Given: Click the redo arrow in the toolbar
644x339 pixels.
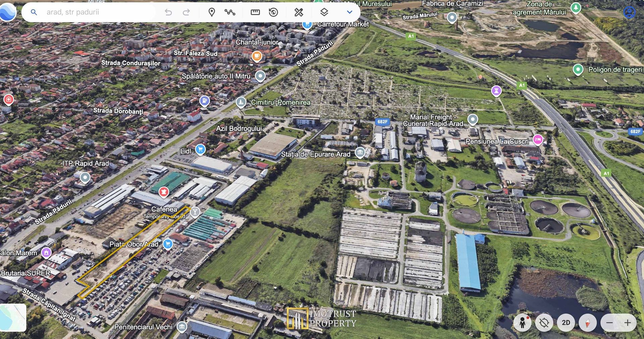Looking at the screenshot, I should pyautogui.click(x=186, y=12).
